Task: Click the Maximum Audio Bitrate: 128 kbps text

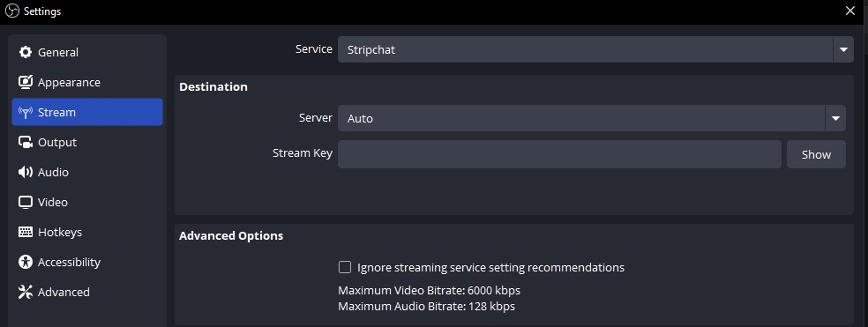Action: point(426,306)
